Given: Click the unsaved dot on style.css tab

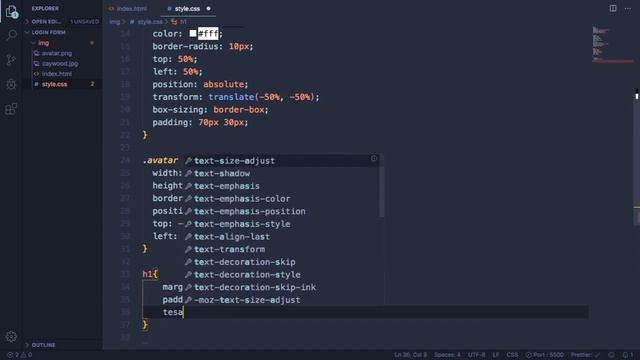Looking at the screenshot, I should 208,9.
